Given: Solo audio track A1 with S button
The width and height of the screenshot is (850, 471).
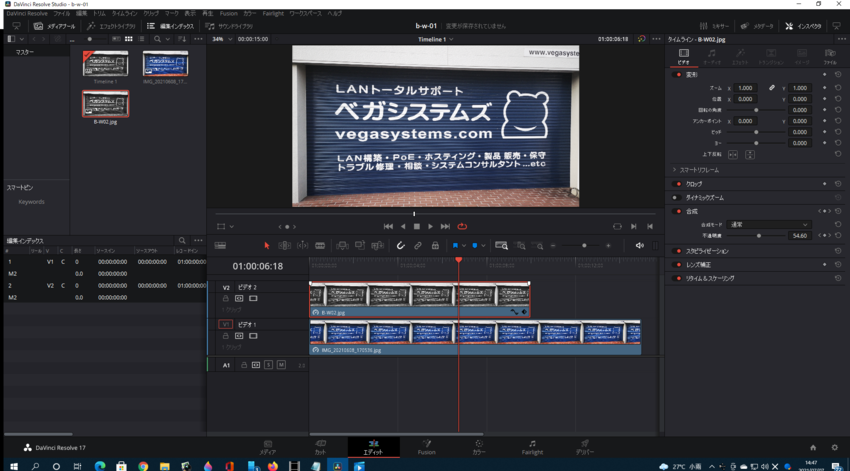Looking at the screenshot, I should (x=268, y=365).
